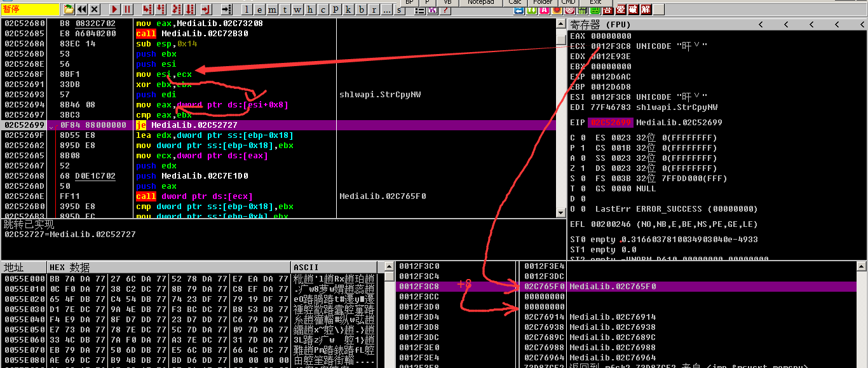
Task: Open memory map with the 'm' button
Action: [x=272, y=10]
